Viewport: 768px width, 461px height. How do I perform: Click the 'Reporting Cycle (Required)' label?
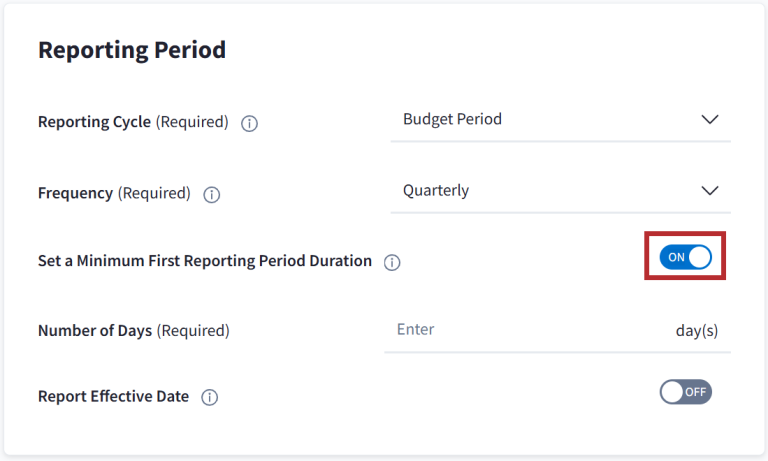133,122
